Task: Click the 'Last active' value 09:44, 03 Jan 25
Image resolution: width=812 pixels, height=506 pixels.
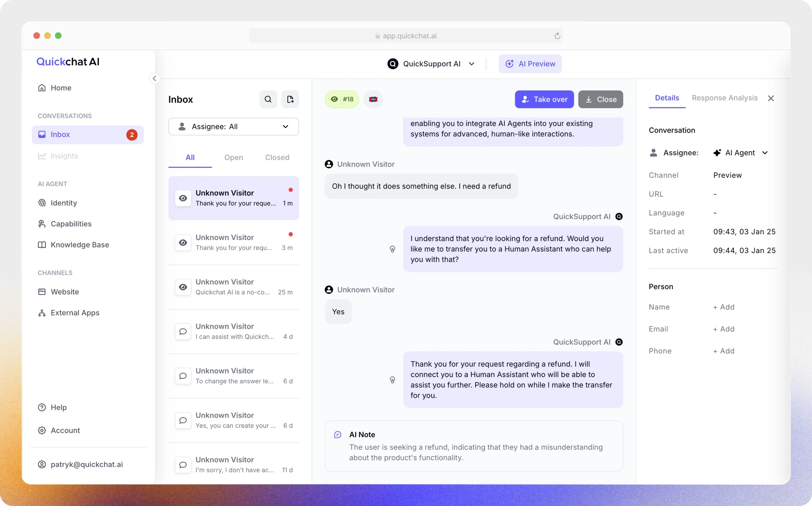Action: [x=744, y=250]
